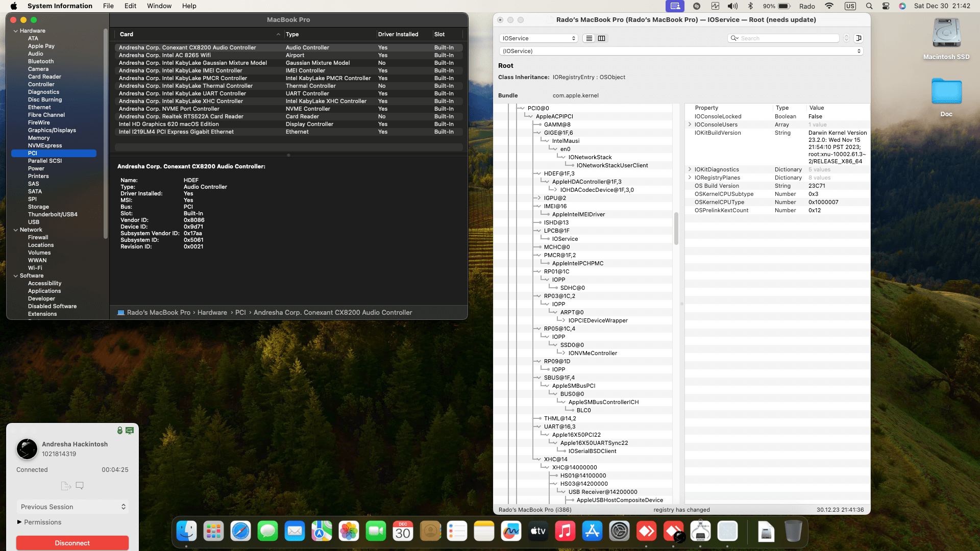Open the Window menu

click(159, 6)
